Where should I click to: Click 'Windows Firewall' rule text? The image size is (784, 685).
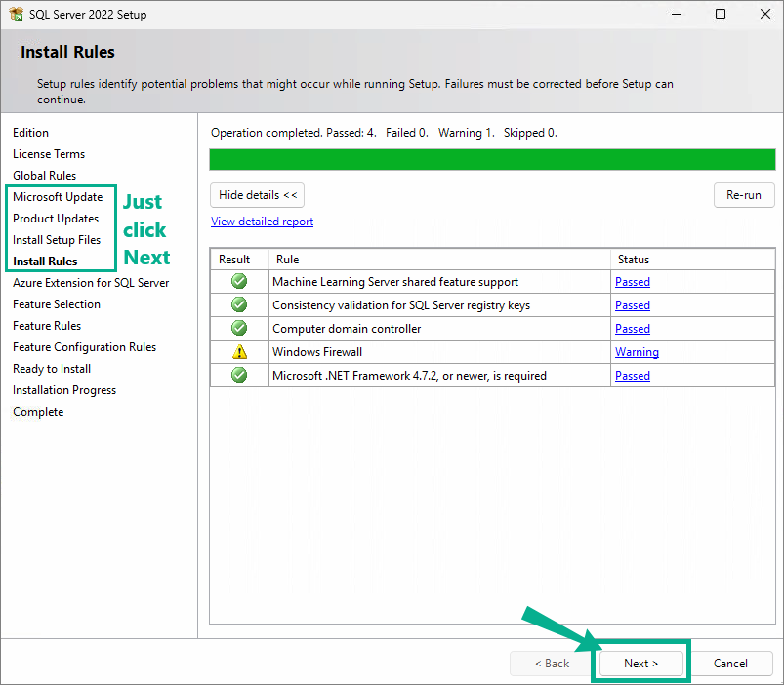pyautogui.click(x=317, y=352)
